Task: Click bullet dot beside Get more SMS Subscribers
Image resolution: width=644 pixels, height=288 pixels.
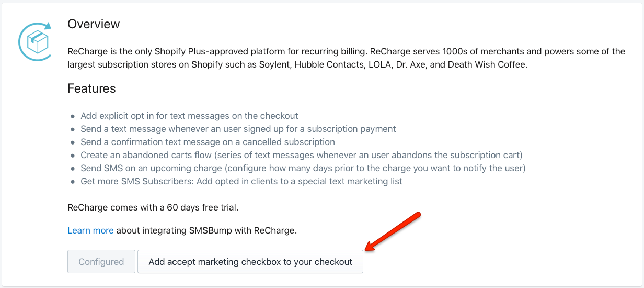Action: pyautogui.click(x=73, y=182)
